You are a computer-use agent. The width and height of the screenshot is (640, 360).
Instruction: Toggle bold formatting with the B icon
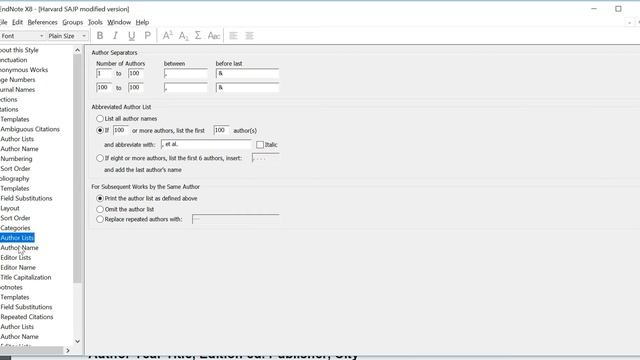tap(100, 36)
